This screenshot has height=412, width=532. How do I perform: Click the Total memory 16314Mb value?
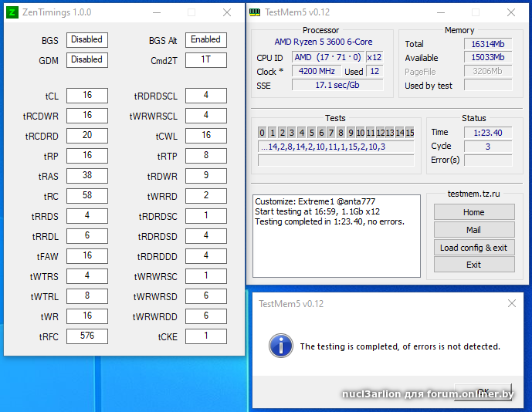tap(488, 44)
